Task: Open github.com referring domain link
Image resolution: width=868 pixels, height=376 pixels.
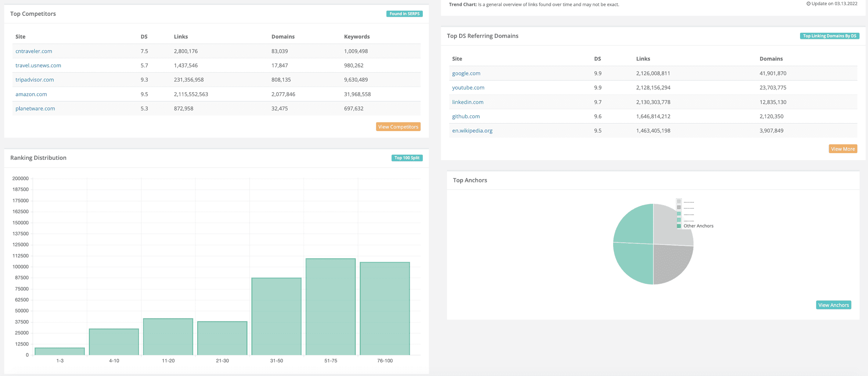Action: (x=466, y=116)
